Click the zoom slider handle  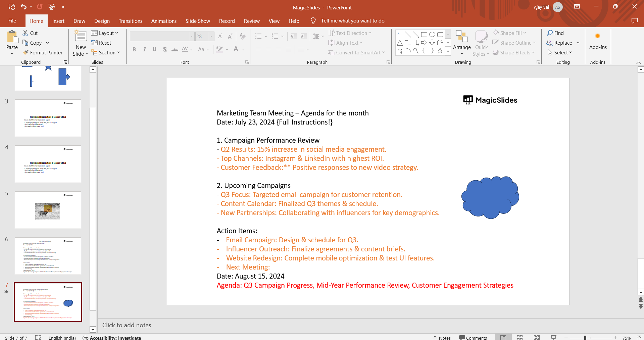click(585, 338)
